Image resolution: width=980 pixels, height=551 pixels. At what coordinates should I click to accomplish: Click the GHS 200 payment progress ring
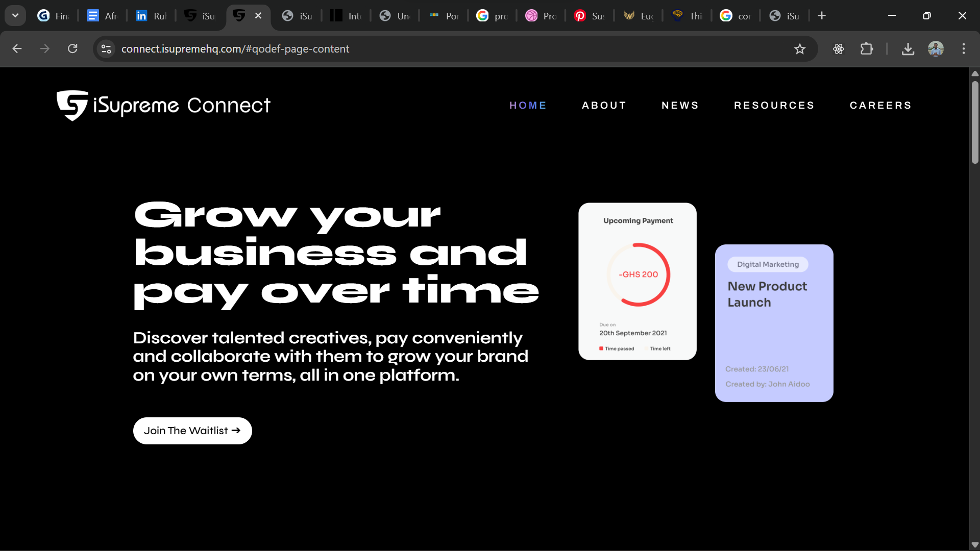tap(638, 274)
